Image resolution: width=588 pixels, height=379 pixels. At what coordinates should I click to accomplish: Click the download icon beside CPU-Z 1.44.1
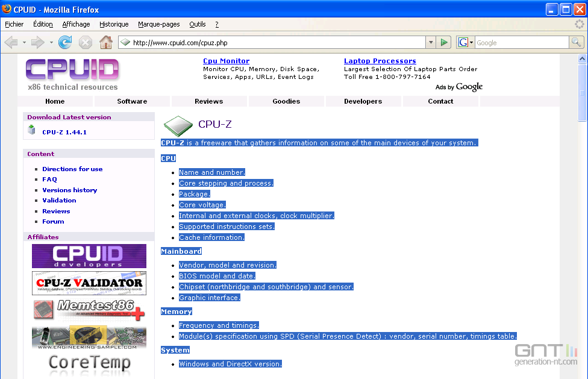coord(32,130)
